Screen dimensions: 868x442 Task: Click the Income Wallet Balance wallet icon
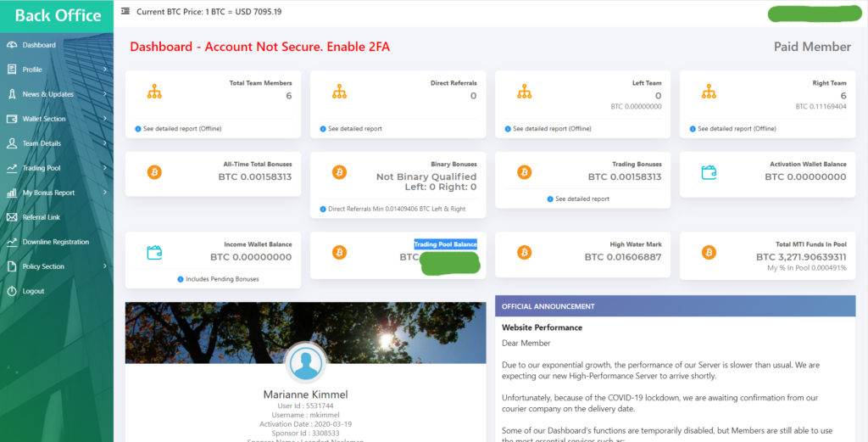click(154, 253)
